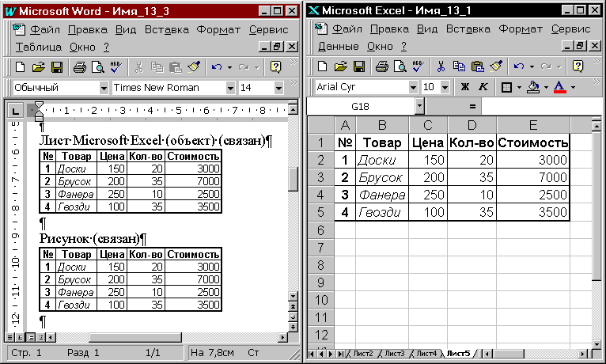This screenshot has width=606, height=364.
Task: Switch to Лист3 sheet tab
Action: click(395, 353)
